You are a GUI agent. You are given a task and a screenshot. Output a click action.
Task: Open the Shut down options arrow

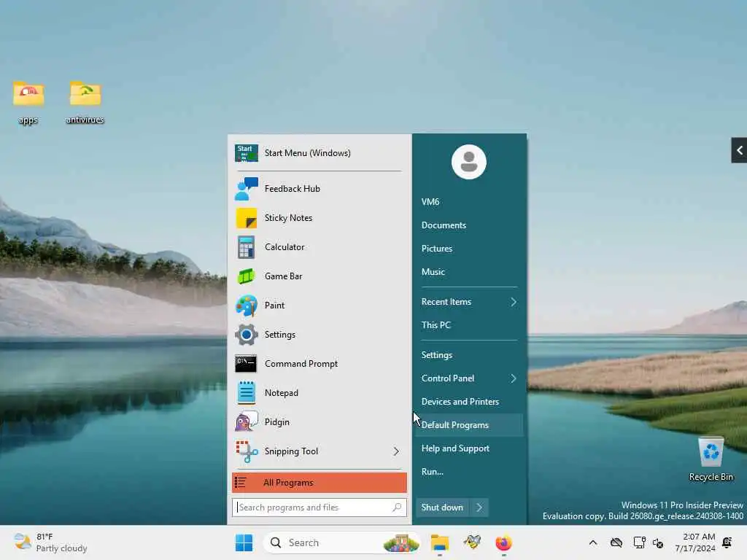[479, 507]
